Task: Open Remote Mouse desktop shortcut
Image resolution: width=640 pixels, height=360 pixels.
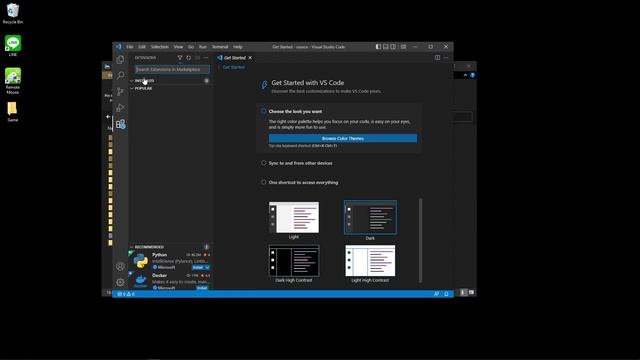Action: 13,81
